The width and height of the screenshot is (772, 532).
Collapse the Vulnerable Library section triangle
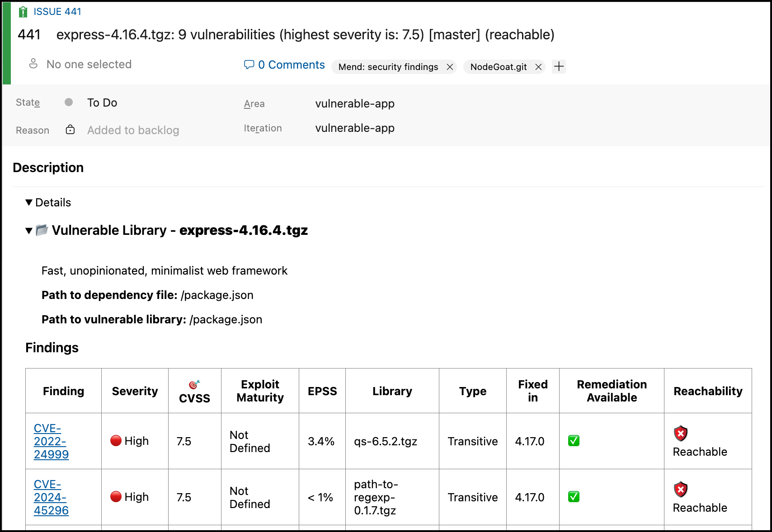tap(29, 231)
